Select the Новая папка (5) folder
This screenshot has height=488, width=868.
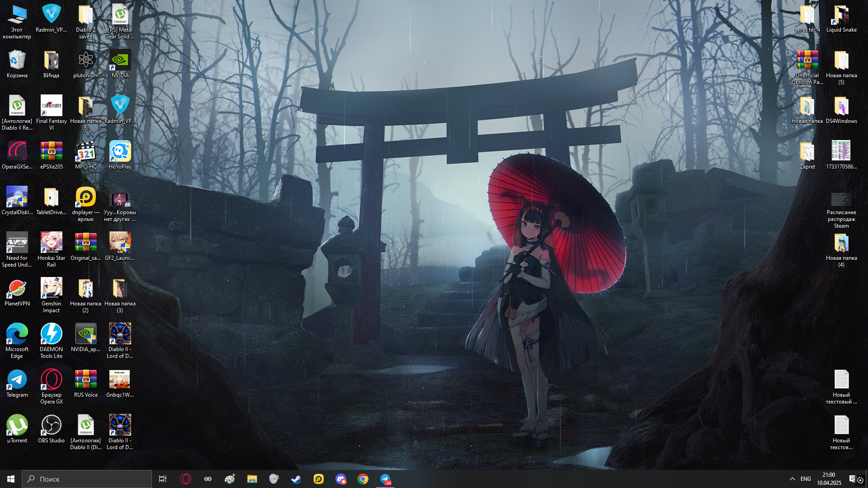point(842,67)
